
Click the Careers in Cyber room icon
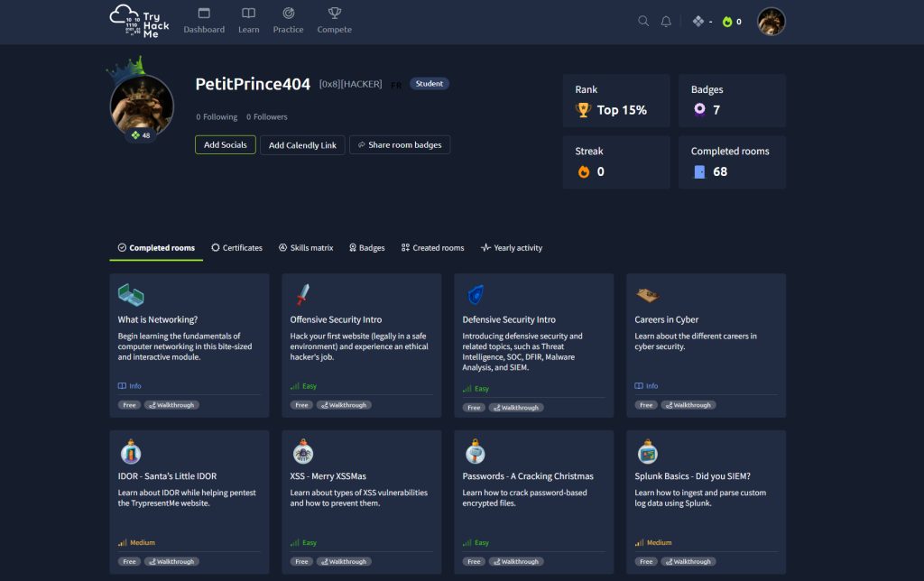pos(647,295)
